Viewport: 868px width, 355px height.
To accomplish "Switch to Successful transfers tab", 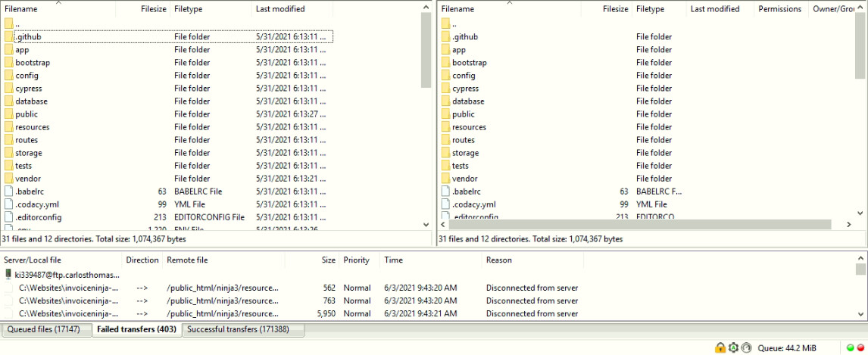I will pyautogui.click(x=242, y=330).
